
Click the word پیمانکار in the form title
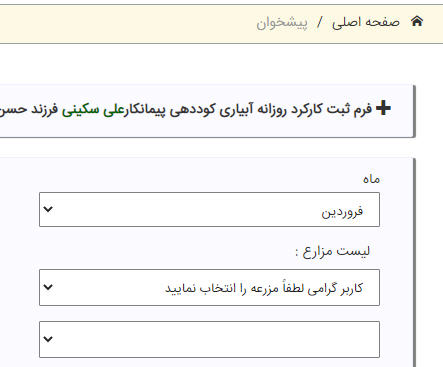pos(145,110)
